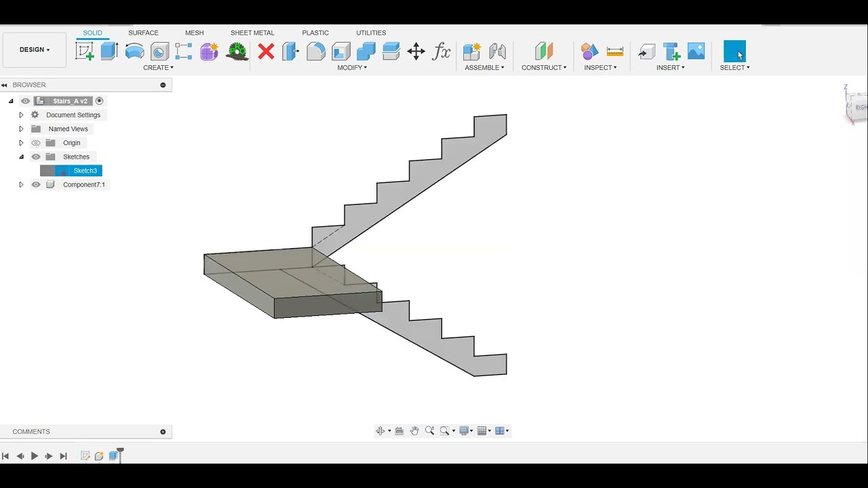
Task: Switch to the Plastic tab
Action: 315,33
